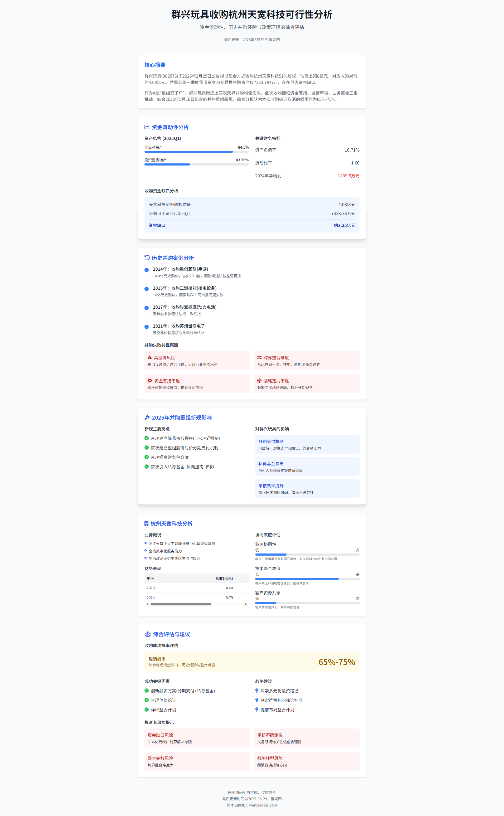Click the shuffle arrows icon in 跨界整合难度
Image resolution: width=504 pixels, height=816 pixels.
click(259, 357)
